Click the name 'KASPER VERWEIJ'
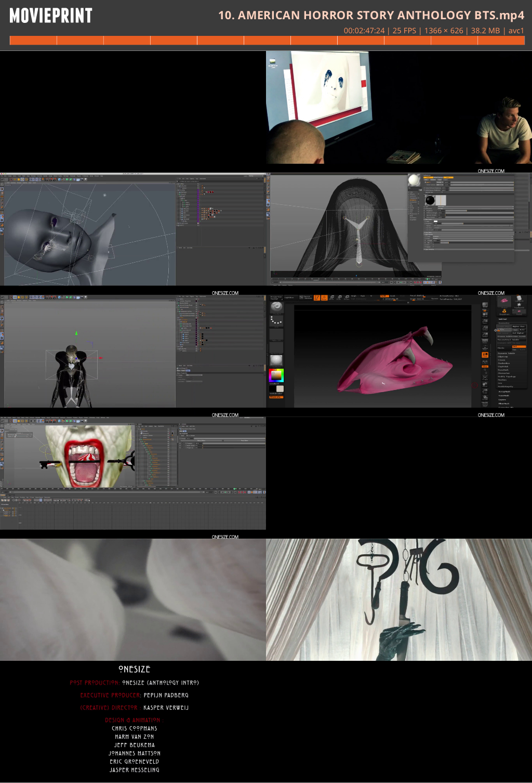Image resolution: width=532 pixels, height=783 pixels. point(166,708)
